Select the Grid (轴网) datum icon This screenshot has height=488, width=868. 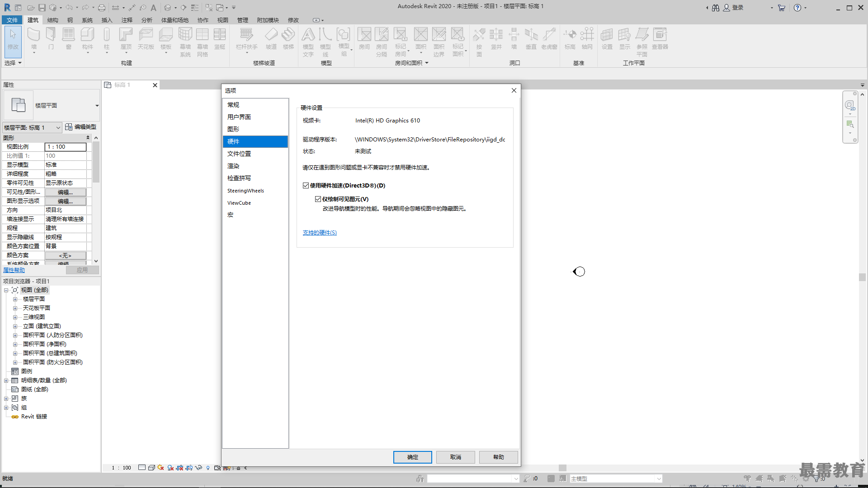click(x=587, y=35)
